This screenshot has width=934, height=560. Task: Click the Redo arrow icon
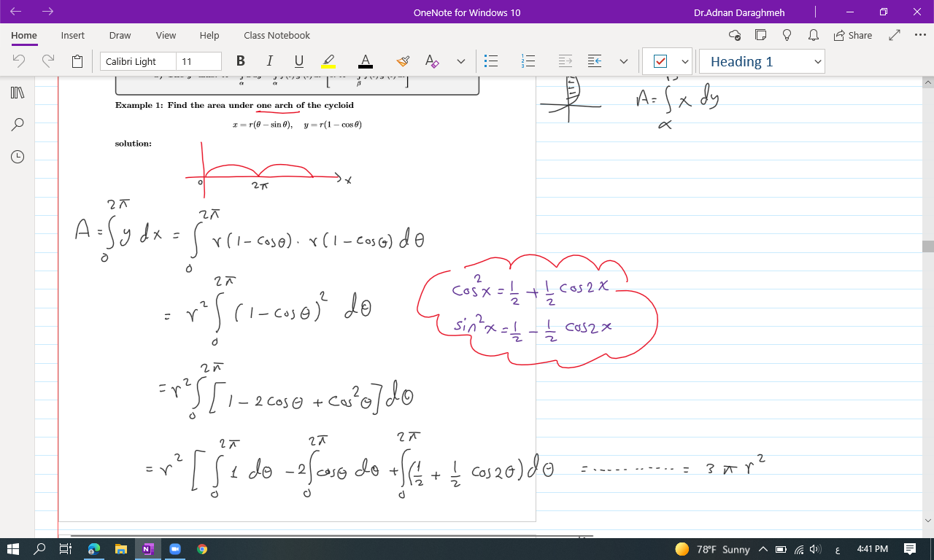click(48, 61)
